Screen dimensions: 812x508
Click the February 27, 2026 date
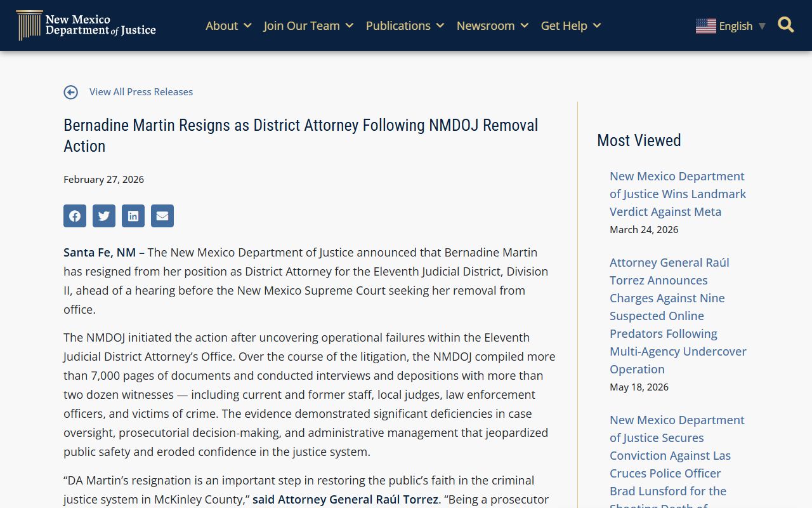pos(103,180)
